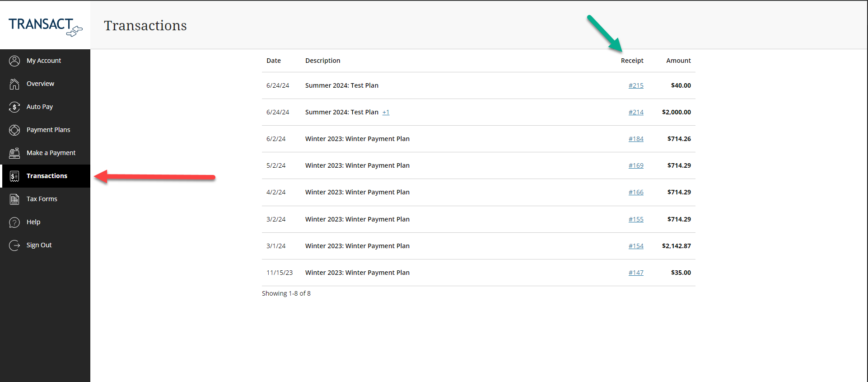
Task: Click the Auto Pay dollar icon
Action: coord(14,107)
